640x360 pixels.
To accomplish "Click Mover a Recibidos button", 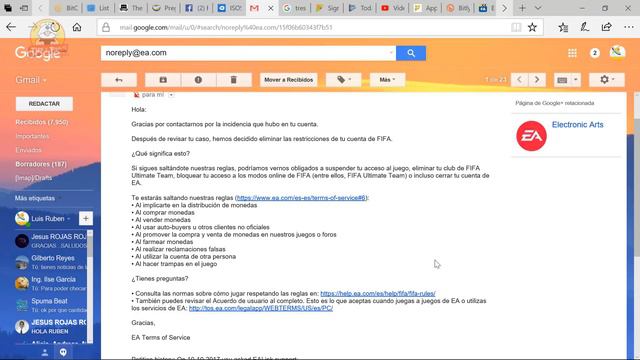I will pyautogui.click(x=289, y=80).
